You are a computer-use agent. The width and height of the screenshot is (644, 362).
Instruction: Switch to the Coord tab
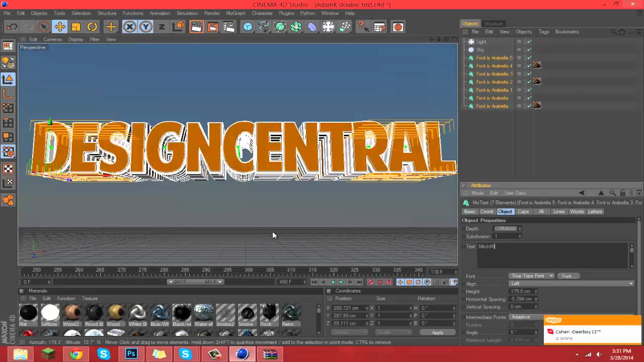pyautogui.click(x=487, y=212)
